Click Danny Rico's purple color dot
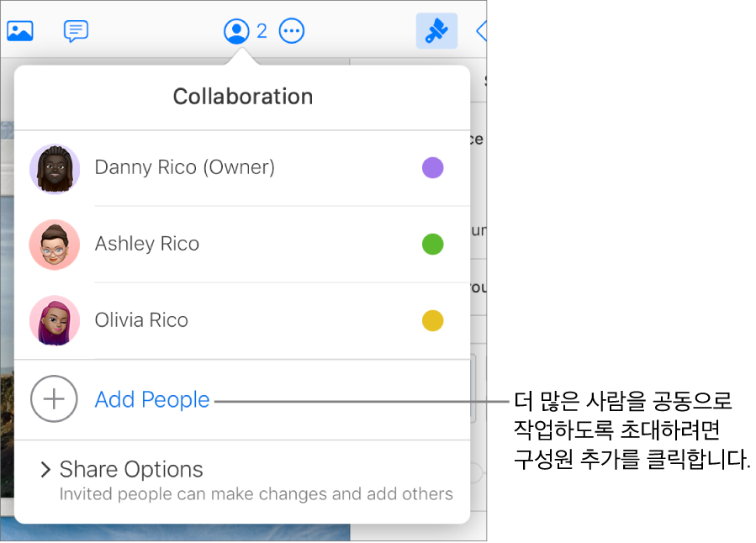 432,167
